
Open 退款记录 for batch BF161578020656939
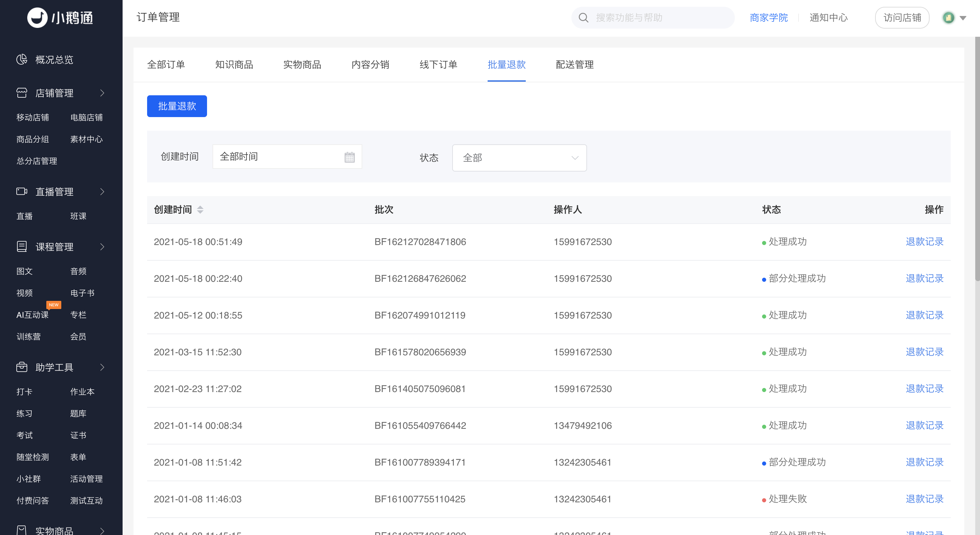[x=924, y=352]
